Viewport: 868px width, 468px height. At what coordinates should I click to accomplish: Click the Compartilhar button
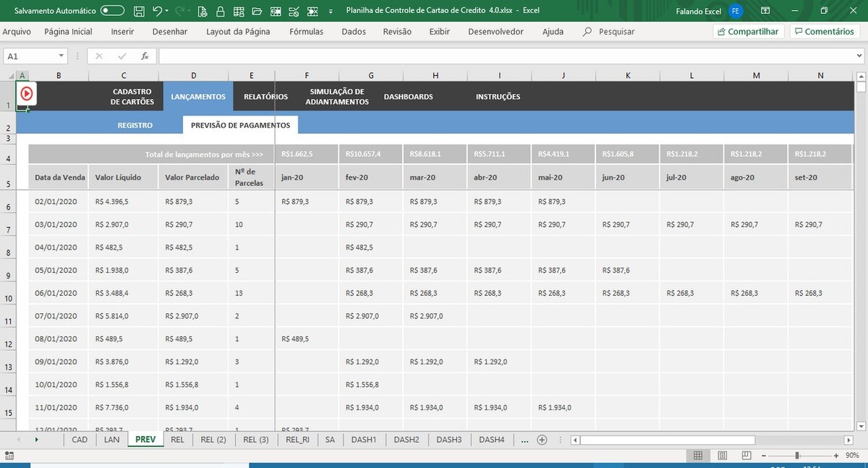(748, 32)
